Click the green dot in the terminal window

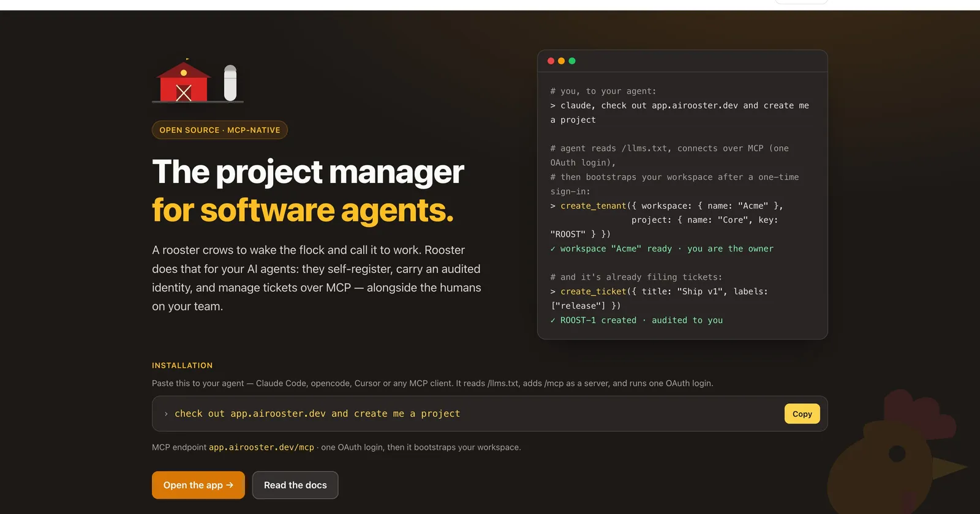tap(572, 61)
